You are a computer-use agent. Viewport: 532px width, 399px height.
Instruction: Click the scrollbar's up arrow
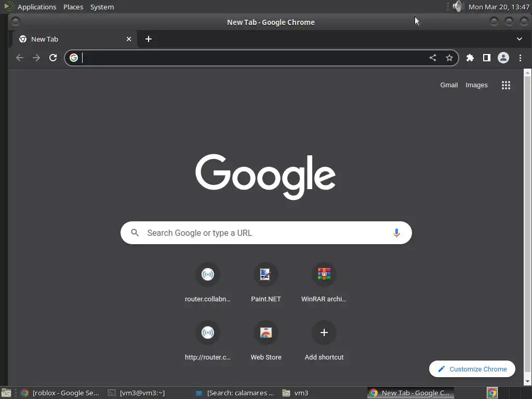528,72
